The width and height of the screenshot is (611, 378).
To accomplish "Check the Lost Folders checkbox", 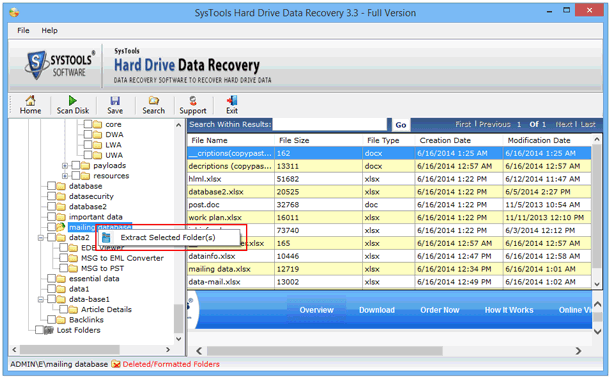I will point(39,330).
